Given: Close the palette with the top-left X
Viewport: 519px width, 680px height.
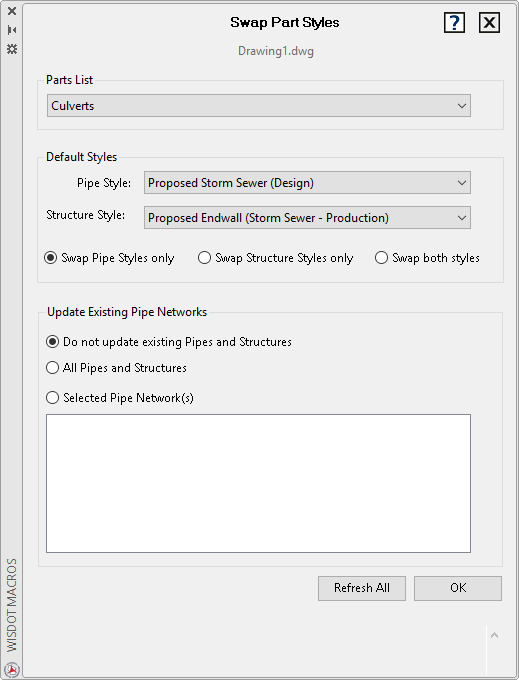Looking at the screenshot, I should [x=12, y=11].
